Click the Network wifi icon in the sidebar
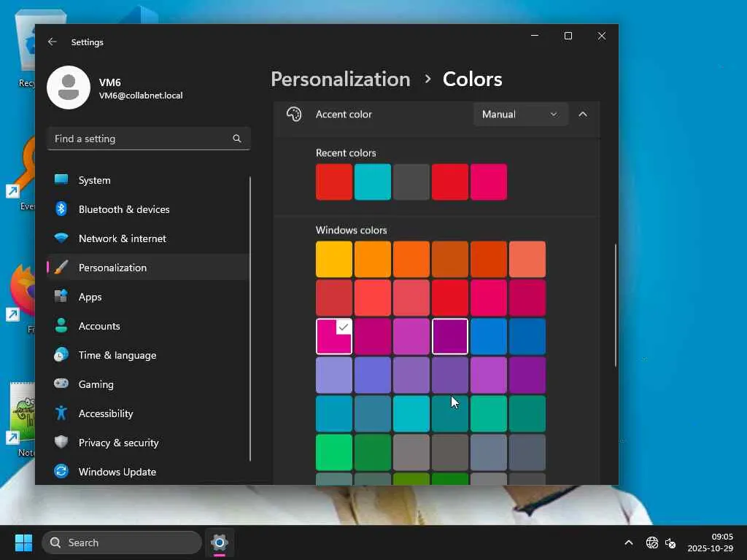Image resolution: width=747 pixels, height=560 pixels. 61,238
